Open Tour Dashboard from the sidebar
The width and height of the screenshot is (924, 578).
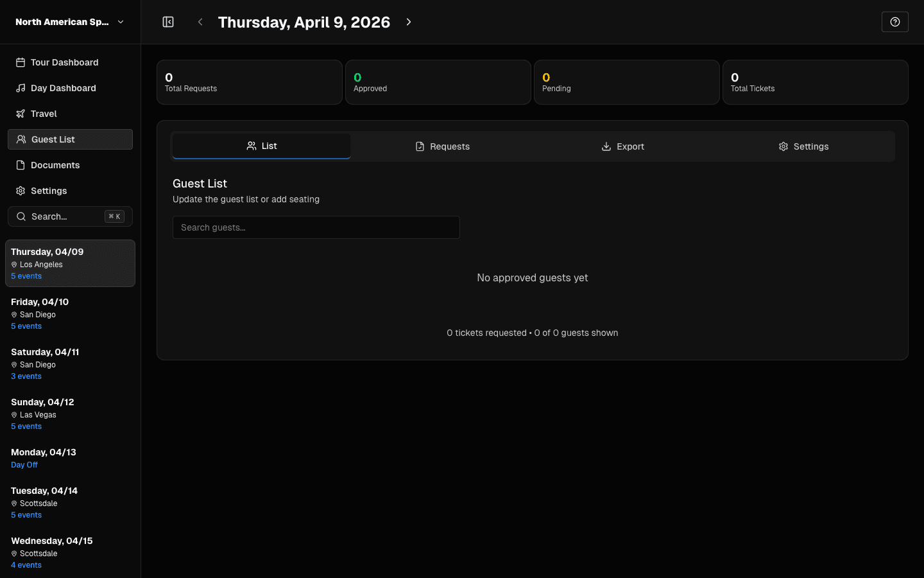click(64, 62)
